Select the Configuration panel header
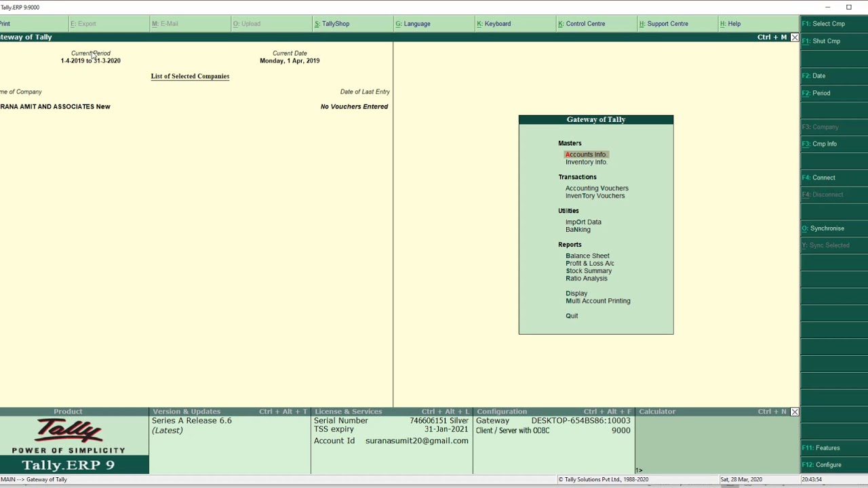This screenshot has width=868, height=488. click(553, 411)
